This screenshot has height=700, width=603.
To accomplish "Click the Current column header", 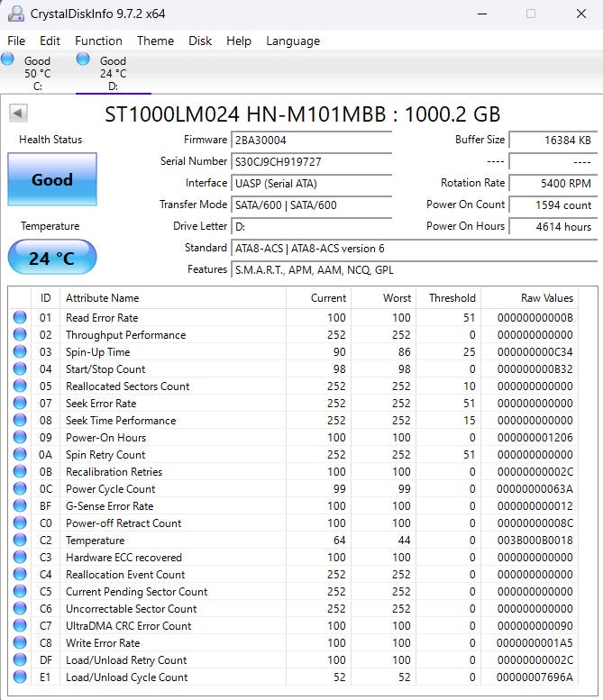I will tap(318, 298).
